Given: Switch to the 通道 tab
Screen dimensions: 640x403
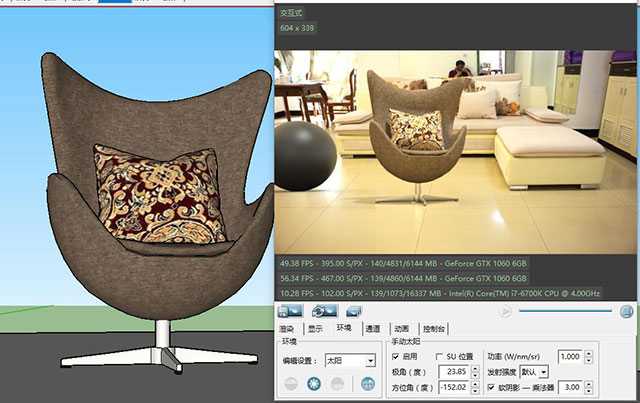Looking at the screenshot, I should (372, 329).
